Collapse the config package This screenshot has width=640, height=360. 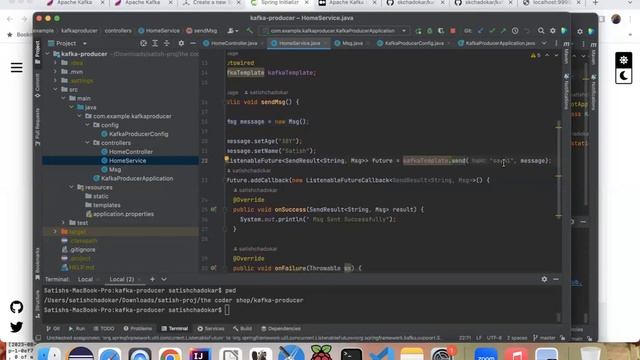click(88, 125)
